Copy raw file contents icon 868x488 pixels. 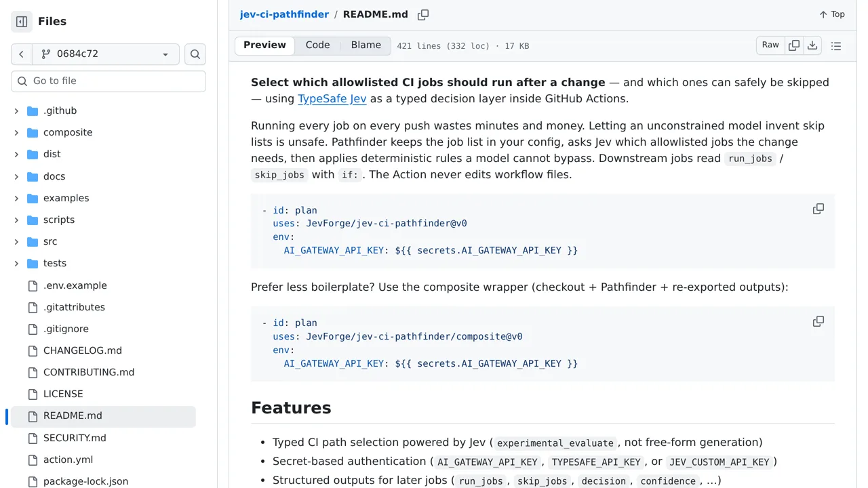point(793,45)
